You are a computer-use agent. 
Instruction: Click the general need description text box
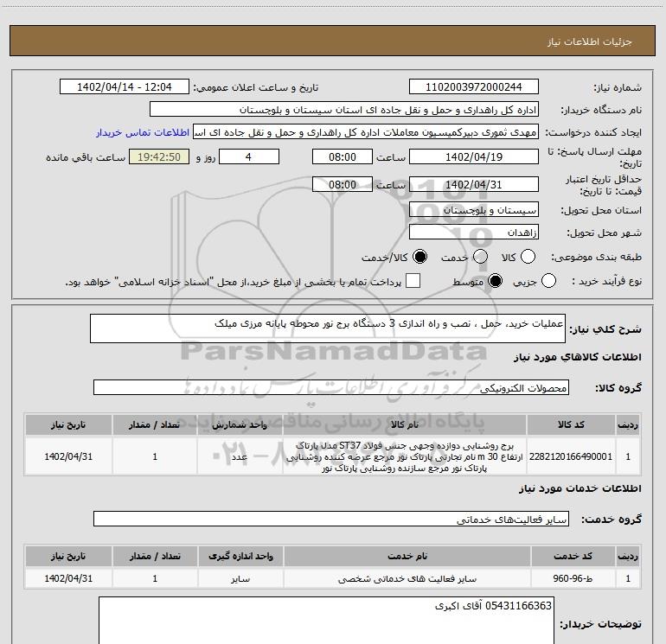pyautogui.click(x=328, y=328)
